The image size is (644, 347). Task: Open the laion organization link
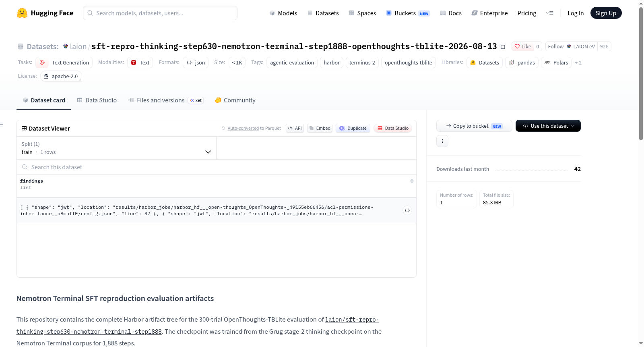pyautogui.click(x=78, y=46)
